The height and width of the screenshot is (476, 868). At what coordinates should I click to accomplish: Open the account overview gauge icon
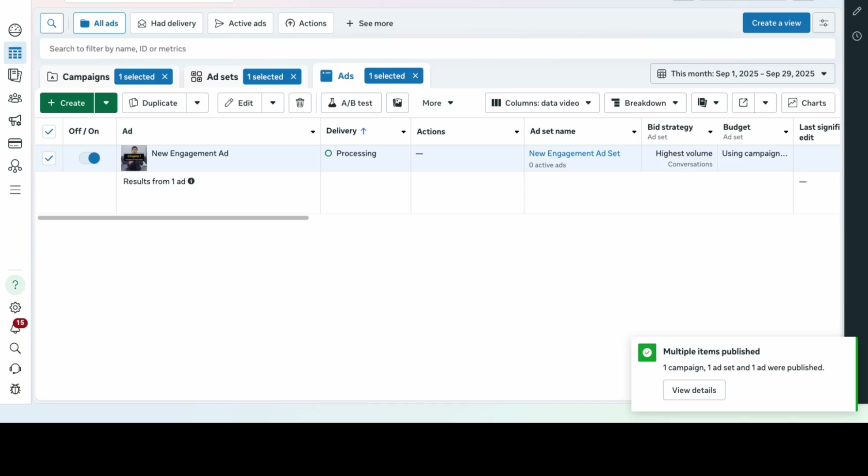pos(15,30)
